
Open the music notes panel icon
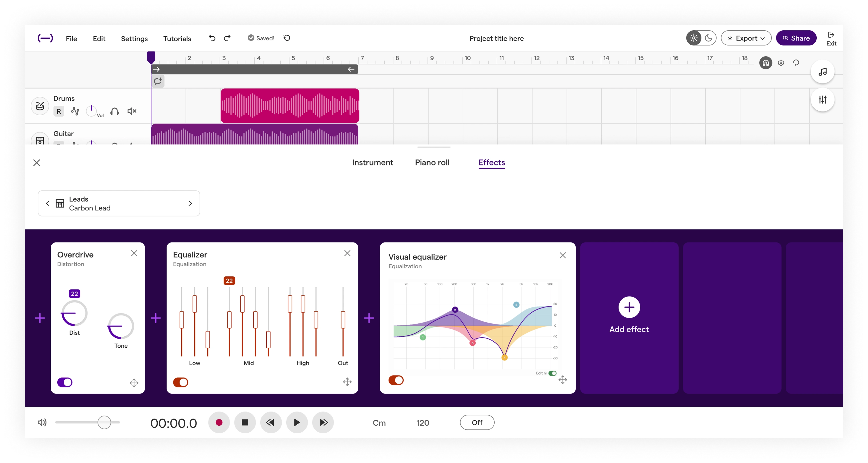coord(823,72)
